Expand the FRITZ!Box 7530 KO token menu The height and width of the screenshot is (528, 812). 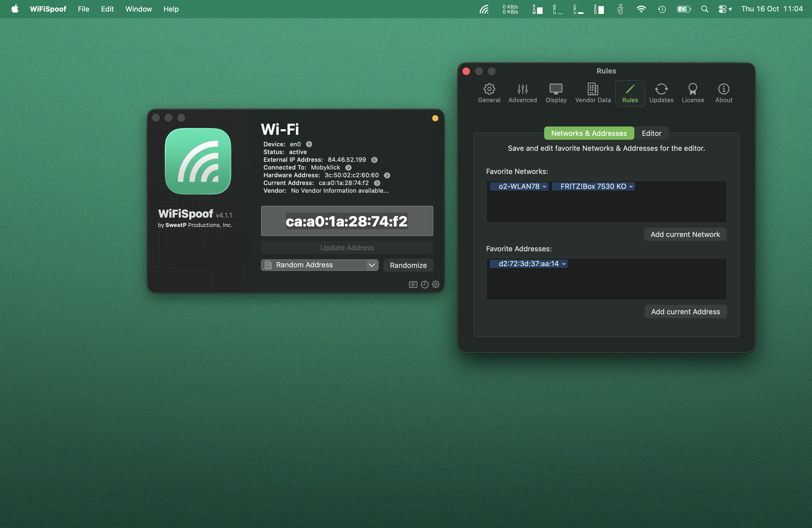click(x=631, y=187)
